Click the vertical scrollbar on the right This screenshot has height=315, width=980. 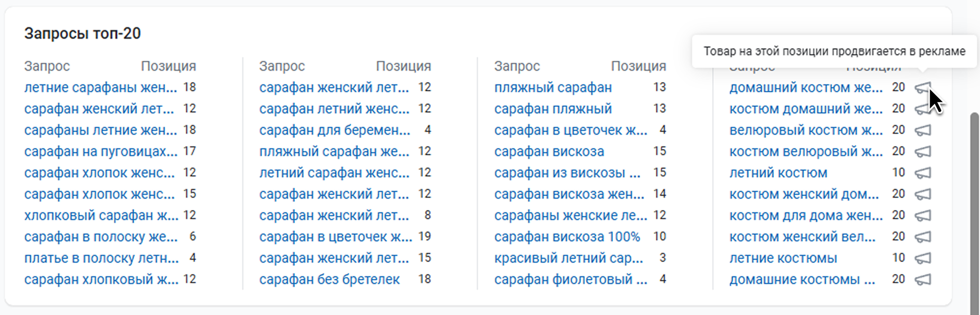coord(975,213)
